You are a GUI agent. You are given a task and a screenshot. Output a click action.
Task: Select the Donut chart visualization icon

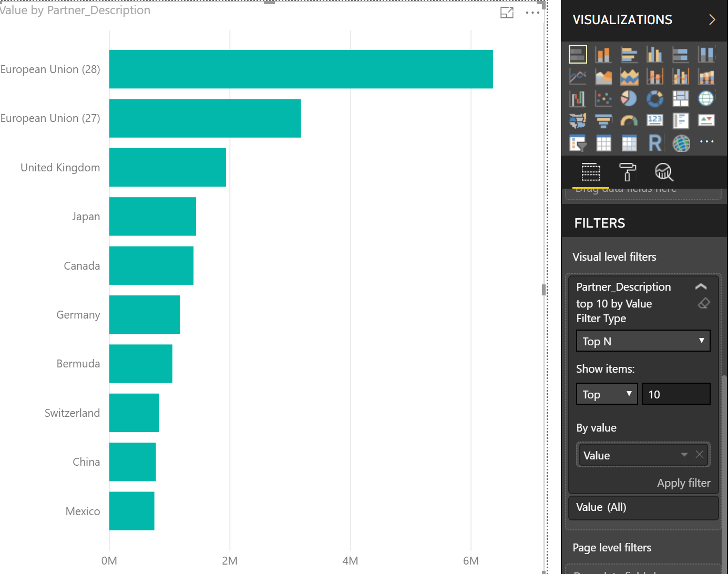tap(654, 98)
